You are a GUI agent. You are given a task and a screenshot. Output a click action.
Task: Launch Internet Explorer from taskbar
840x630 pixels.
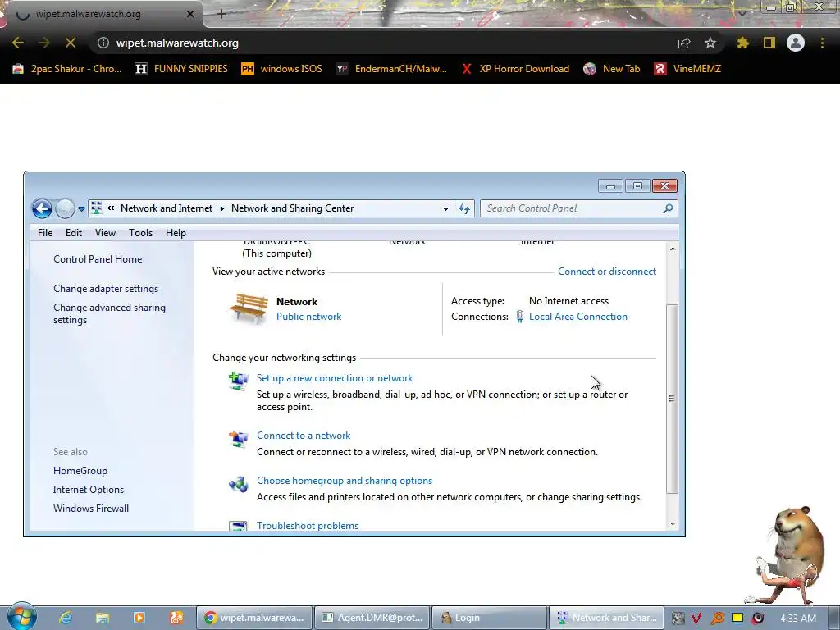click(x=66, y=618)
